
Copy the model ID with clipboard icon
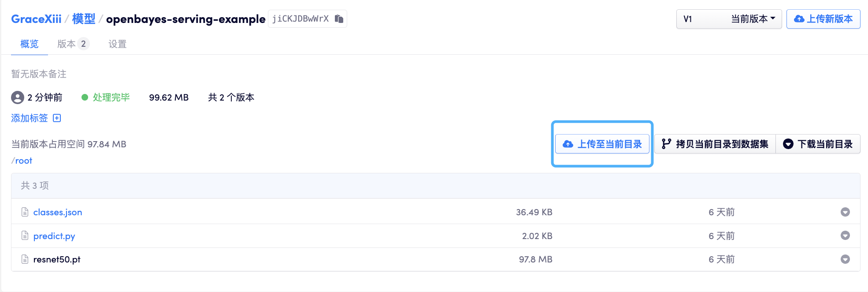coord(339,19)
